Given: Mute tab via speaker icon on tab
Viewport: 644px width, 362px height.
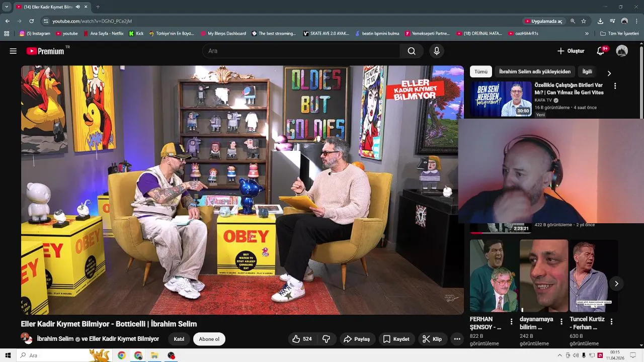Looking at the screenshot, I should 77,7.
